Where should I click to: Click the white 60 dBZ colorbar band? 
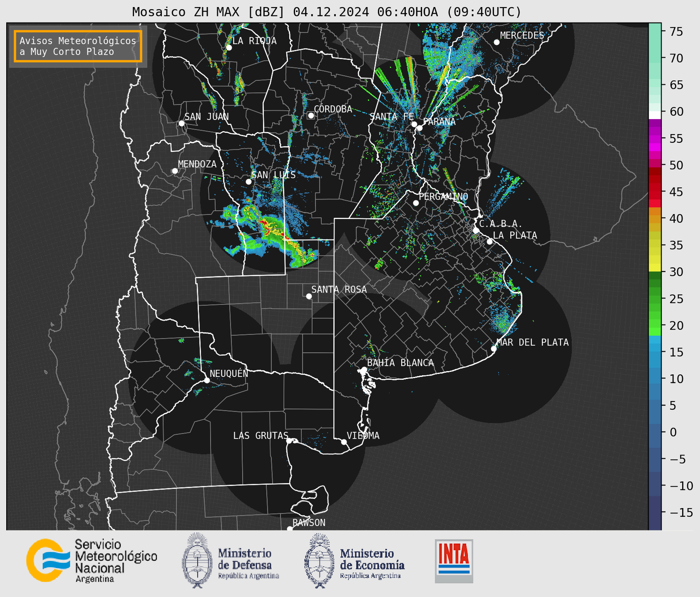click(655, 115)
